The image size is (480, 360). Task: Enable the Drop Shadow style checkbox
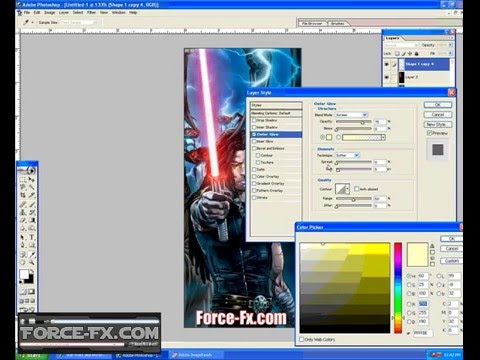(x=254, y=120)
